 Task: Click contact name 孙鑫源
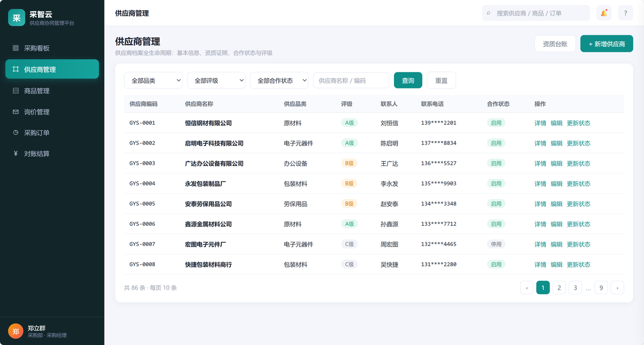[x=389, y=224]
